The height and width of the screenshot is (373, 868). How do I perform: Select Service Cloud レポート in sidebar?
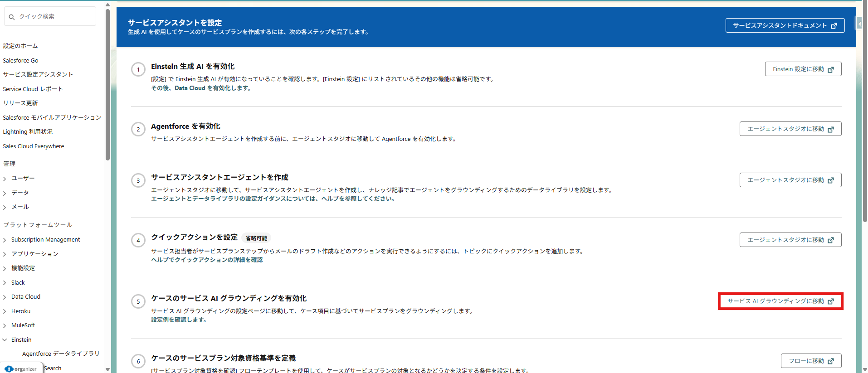click(33, 89)
